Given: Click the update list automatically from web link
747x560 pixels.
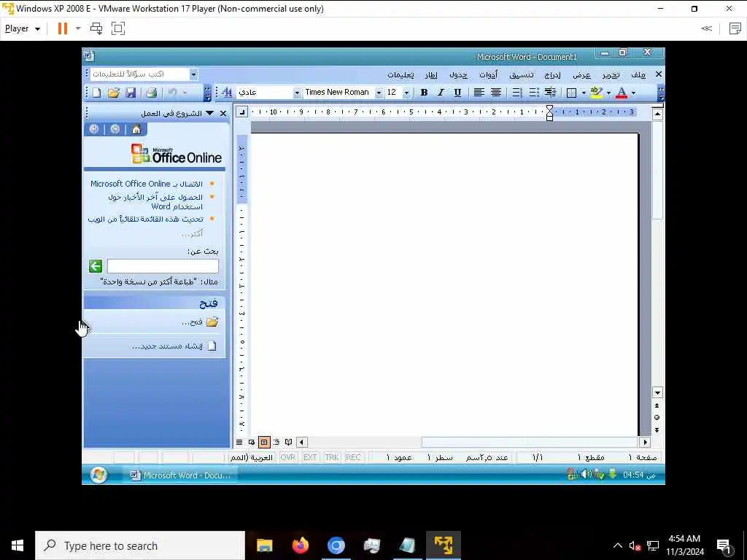Looking at the screenshot, I should (x=145, y=219).
